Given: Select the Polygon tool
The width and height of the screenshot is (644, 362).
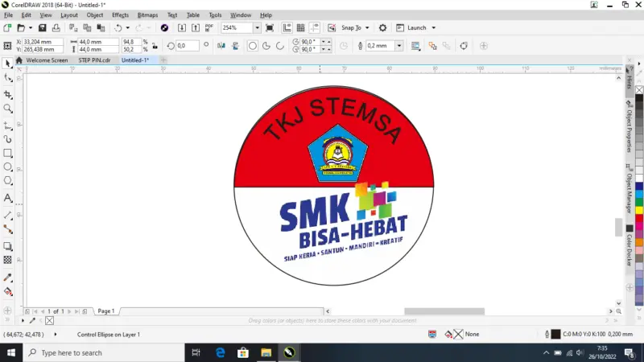Looking at the screenshot, I should click(7, 181).
